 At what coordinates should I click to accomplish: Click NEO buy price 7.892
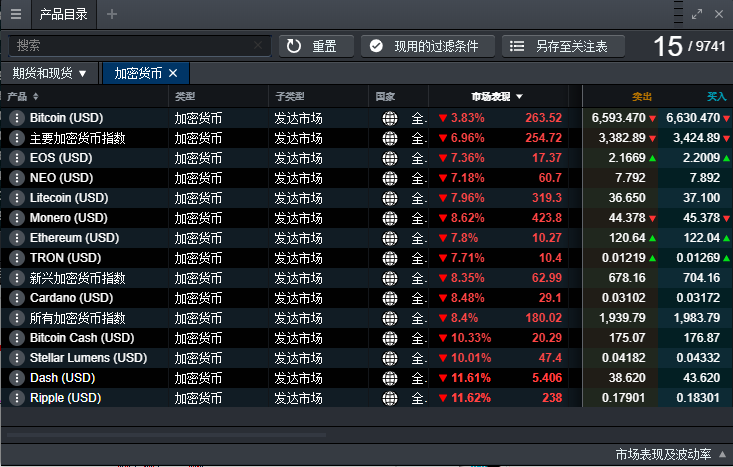tap(705, 178)
